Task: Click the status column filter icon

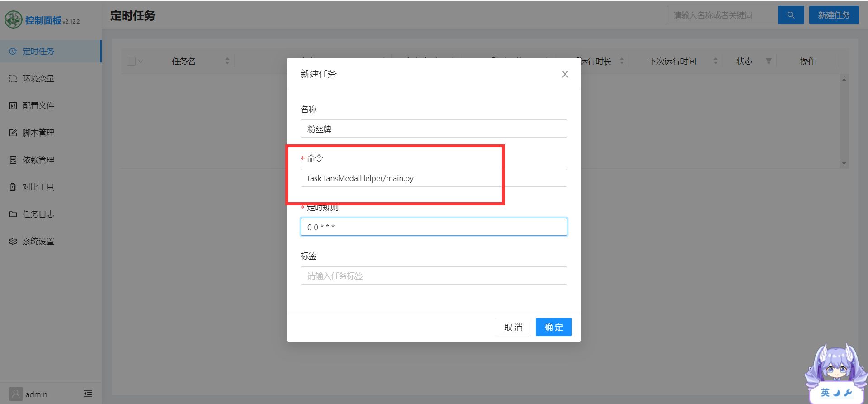Action: (769, 61)
